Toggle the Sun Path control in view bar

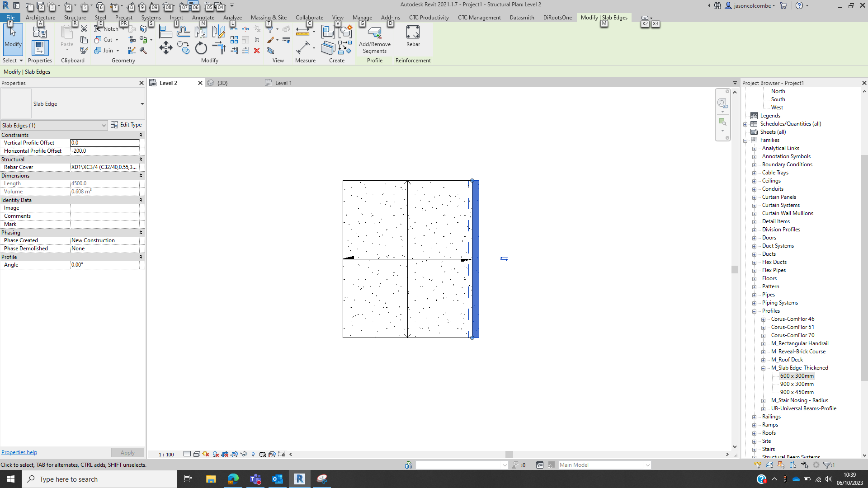coord(206,454)
